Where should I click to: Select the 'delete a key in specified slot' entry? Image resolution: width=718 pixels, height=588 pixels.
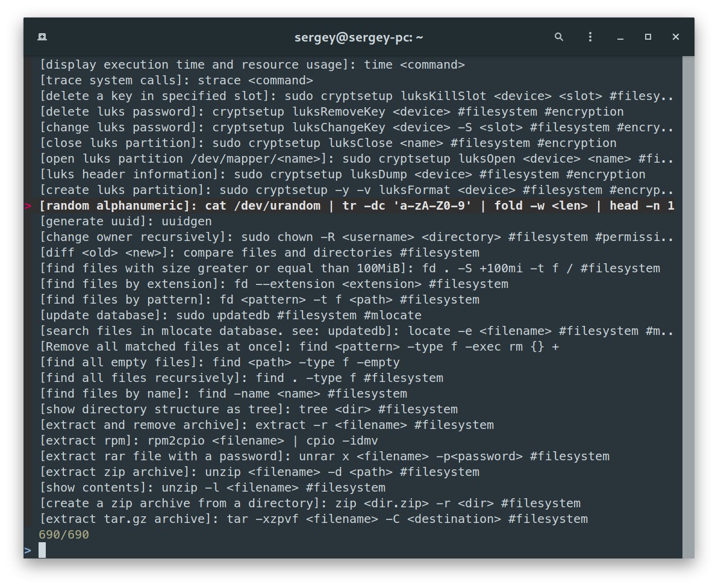pos(357,96)
